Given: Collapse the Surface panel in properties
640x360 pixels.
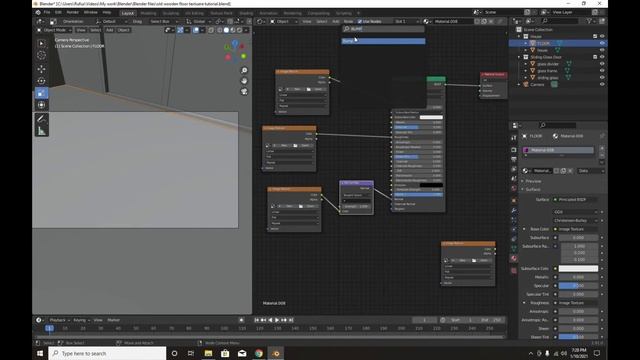Looking at the screenshot, I should [532, 189].
